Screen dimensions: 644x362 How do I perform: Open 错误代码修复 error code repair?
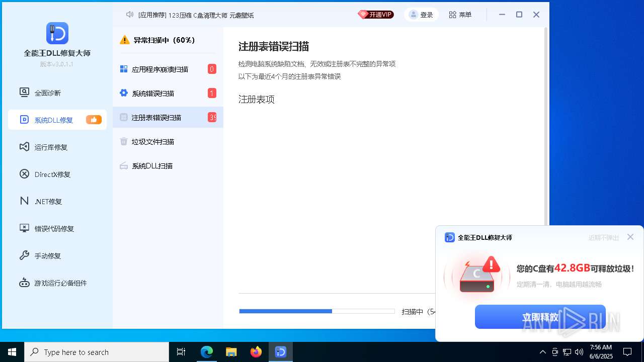click(57, 228)
